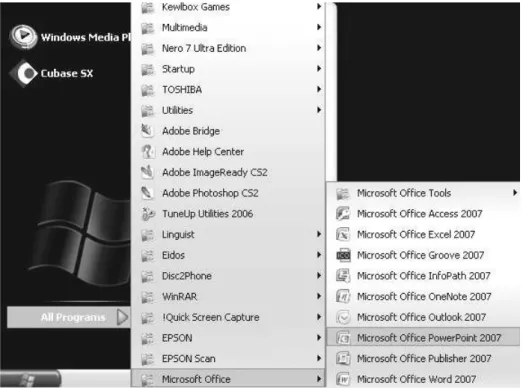This screenshot has width=523, height=389.
Task: Expand the Kewlbox Games submenu arrow
Action: tap(319, 6)
